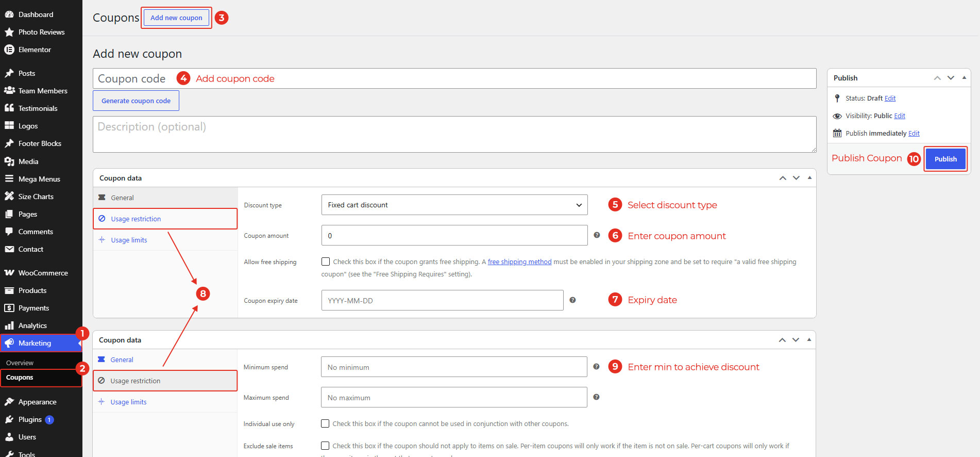Click the Contact envelope icon
This screenshot has width=980, height=457.
coord(9,249)
